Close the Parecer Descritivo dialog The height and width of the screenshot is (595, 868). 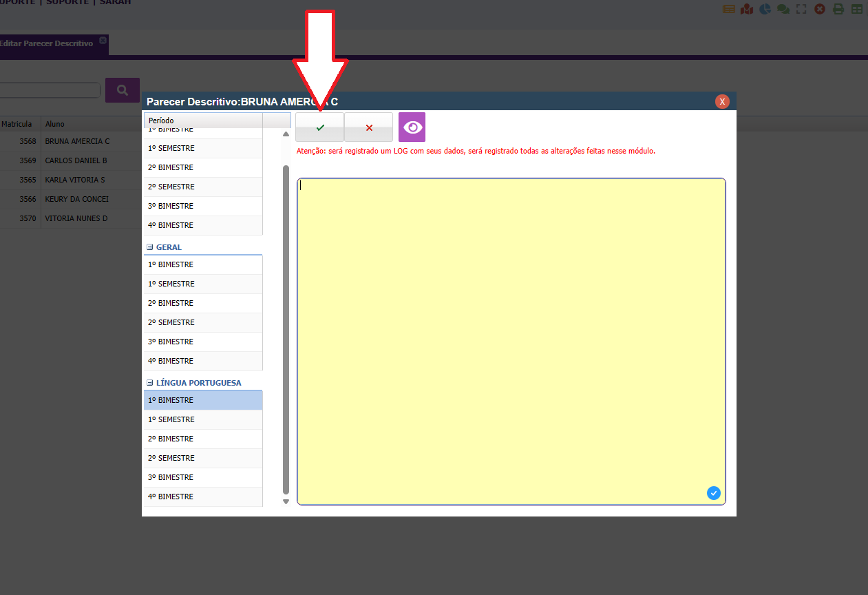pyautogui.click(x=722, y=102)
